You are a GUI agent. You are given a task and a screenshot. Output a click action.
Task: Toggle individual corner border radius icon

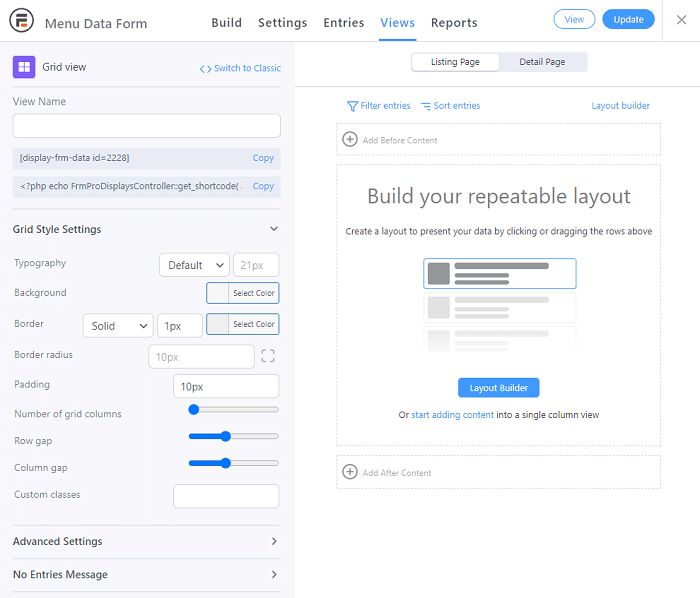[268, 356]
